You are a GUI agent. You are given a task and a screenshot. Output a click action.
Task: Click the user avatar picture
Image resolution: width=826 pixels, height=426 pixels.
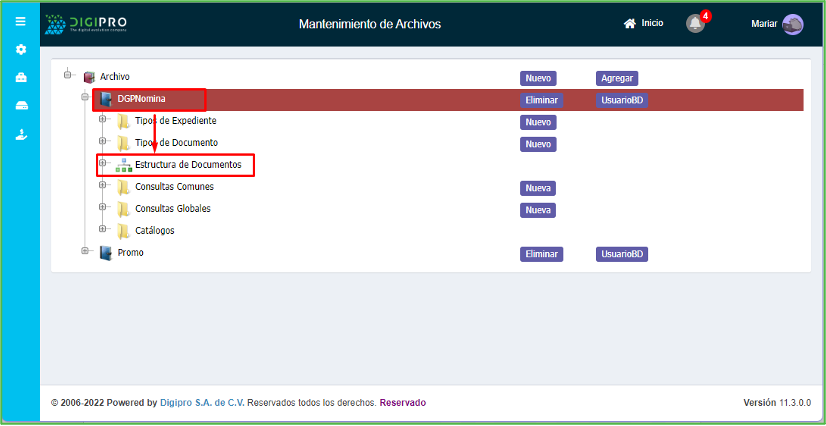coord(792,24)
